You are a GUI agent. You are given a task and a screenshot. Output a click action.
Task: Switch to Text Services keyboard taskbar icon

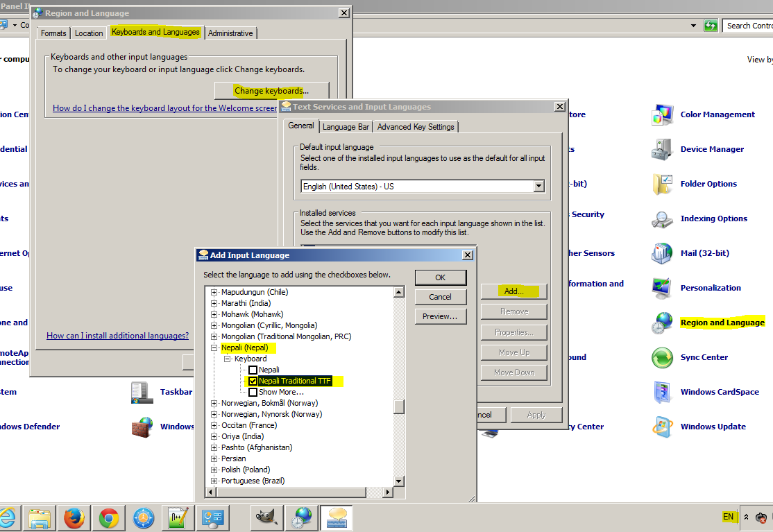337,518
